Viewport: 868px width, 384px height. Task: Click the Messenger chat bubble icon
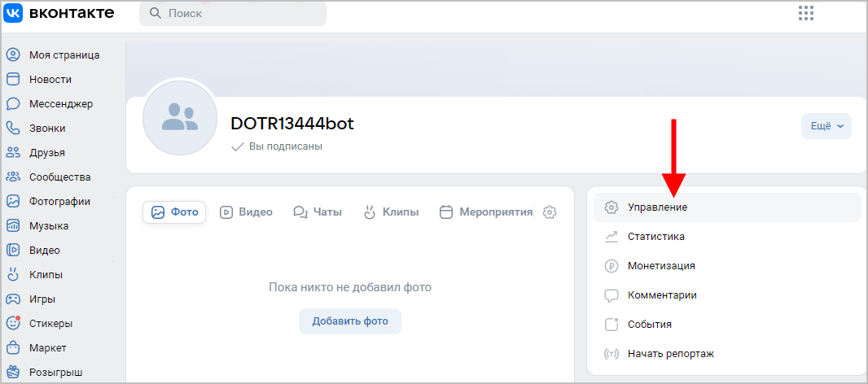tap(13, 104)
